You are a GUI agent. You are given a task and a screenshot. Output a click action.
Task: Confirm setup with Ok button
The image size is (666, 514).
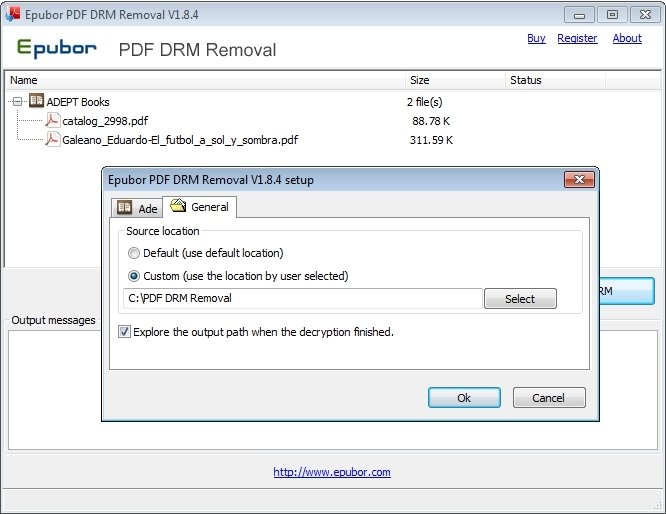coord(464,398)
